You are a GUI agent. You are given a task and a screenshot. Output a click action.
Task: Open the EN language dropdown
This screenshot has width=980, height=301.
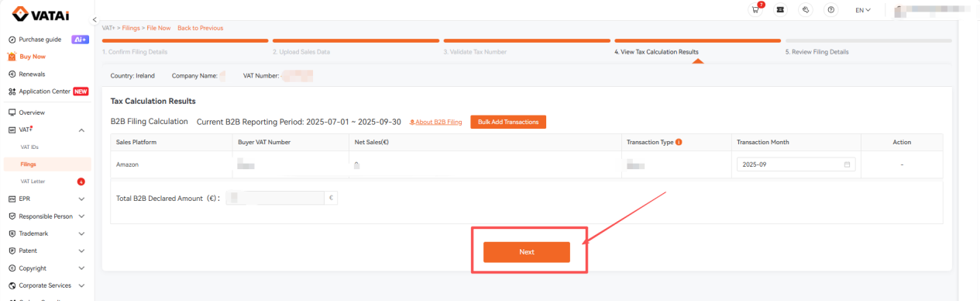point(862,10)
